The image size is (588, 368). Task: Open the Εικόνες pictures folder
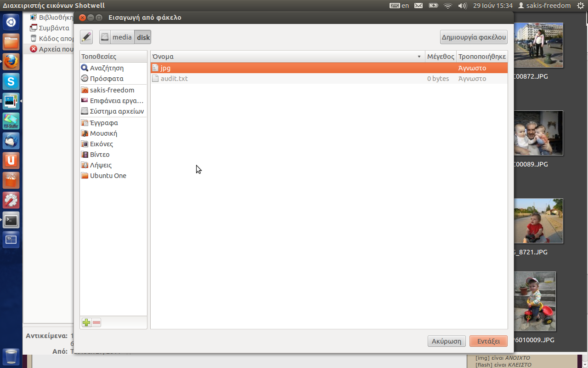click(101, 144)
